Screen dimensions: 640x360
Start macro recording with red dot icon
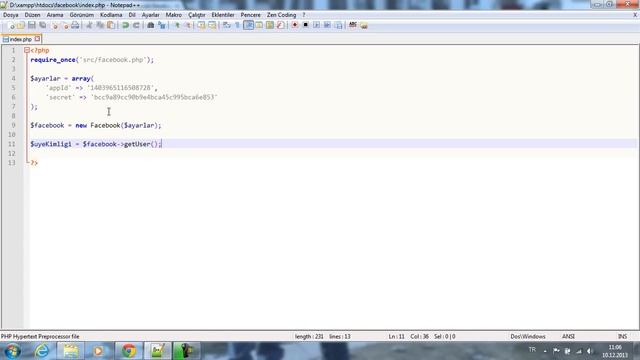(x=295, y=25)
